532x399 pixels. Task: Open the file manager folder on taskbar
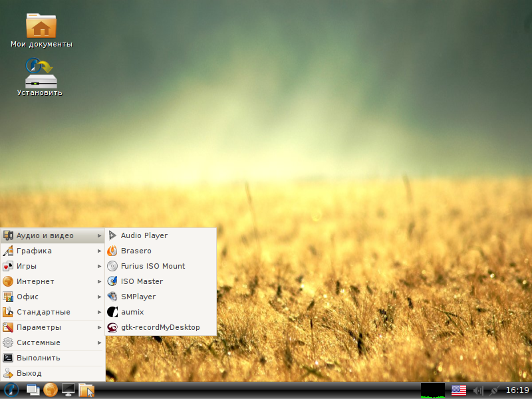(86, 390)
